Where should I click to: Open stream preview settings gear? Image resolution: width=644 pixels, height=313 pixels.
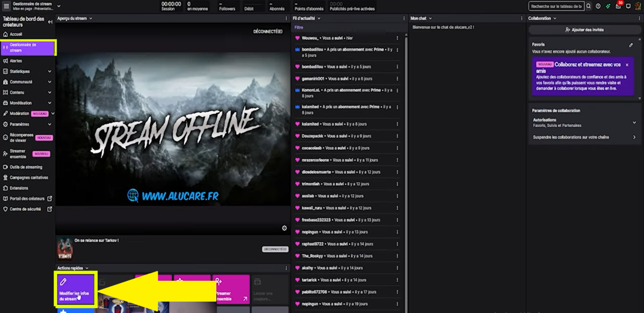click(284, 228)
